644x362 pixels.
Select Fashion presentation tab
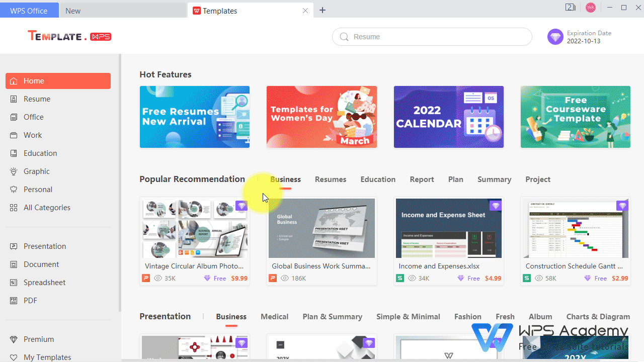coord(468,317)
